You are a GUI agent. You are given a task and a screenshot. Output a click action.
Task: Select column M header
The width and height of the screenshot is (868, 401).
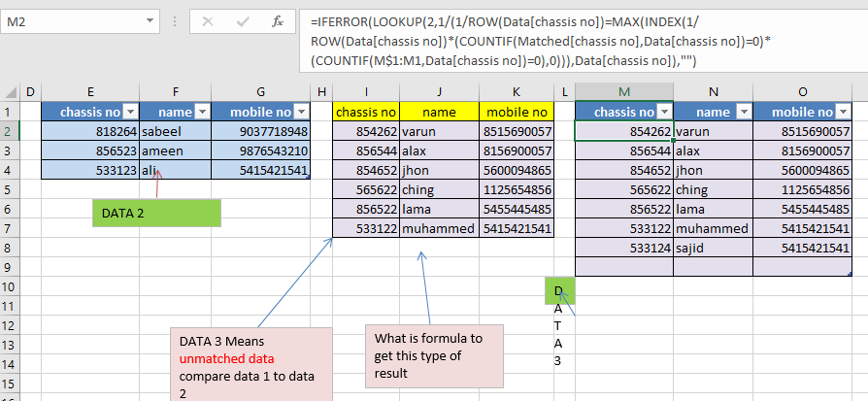tap(624, 92)
